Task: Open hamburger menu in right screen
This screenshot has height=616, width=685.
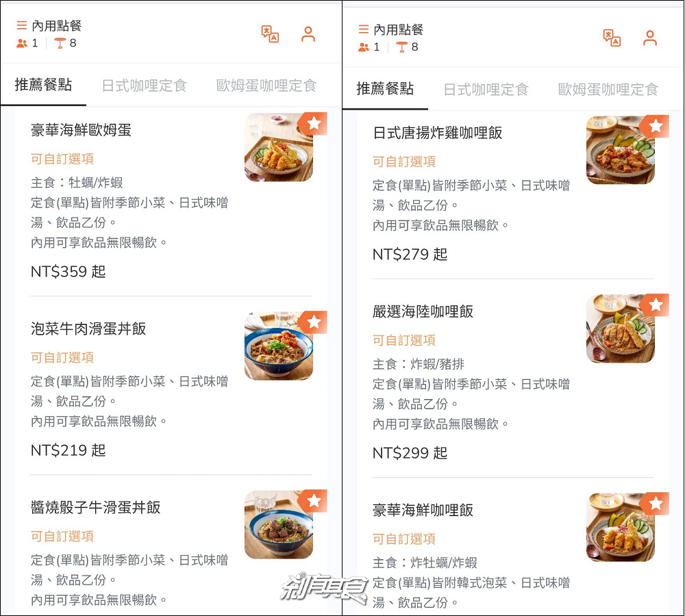Action: click(364, 29)
